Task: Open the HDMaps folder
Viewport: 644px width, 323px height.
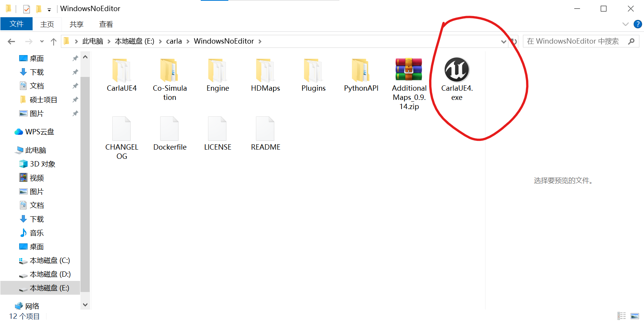Action: click(x=265, y=75)
